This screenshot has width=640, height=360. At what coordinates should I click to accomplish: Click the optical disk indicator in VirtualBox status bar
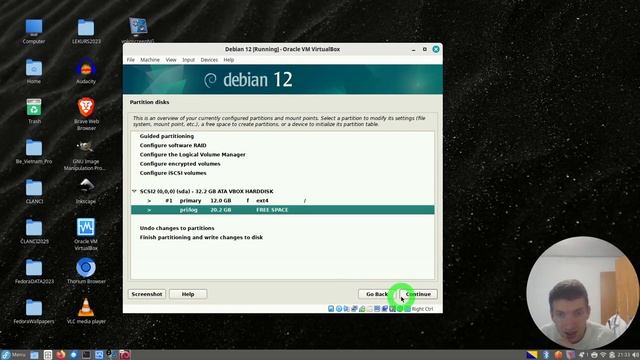click(339, 309)
